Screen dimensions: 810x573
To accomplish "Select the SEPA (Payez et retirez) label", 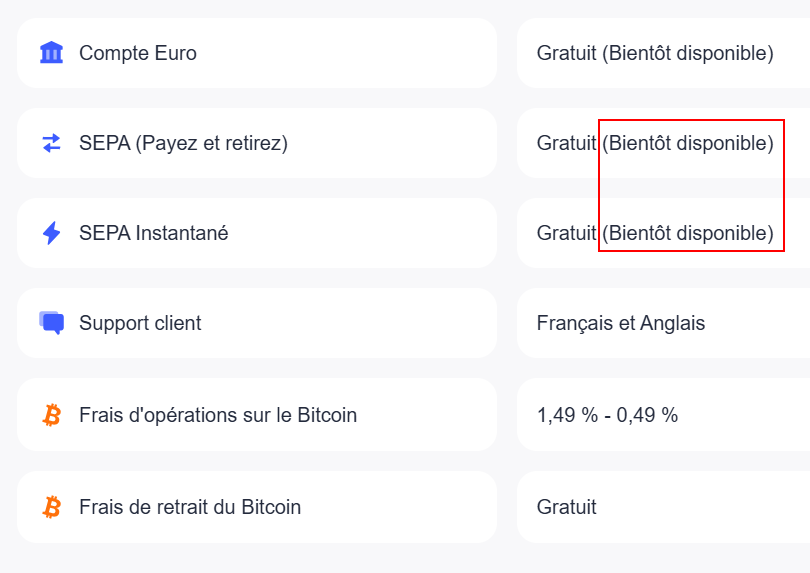I will (x=183, y=143).
